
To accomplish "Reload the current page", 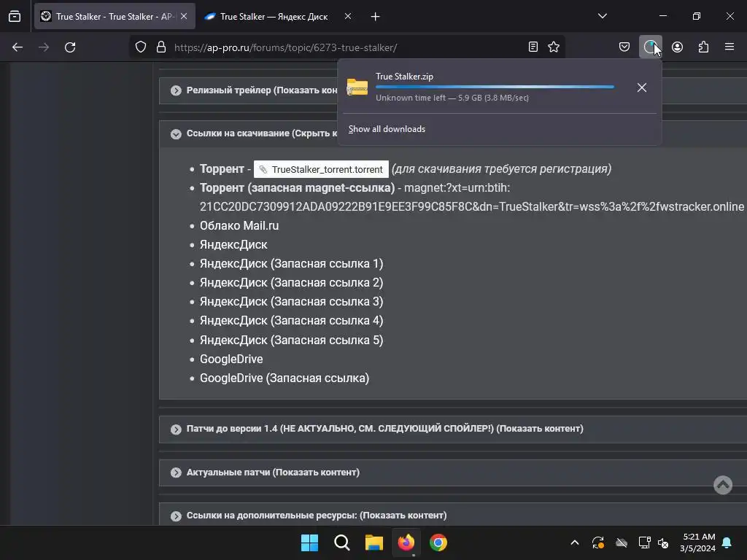I will [70, 47].
